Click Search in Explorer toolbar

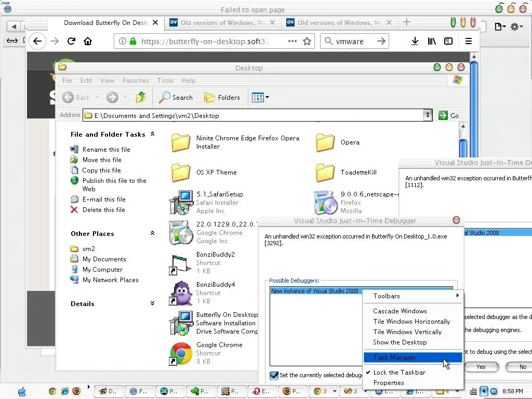(x=176, y=97)
